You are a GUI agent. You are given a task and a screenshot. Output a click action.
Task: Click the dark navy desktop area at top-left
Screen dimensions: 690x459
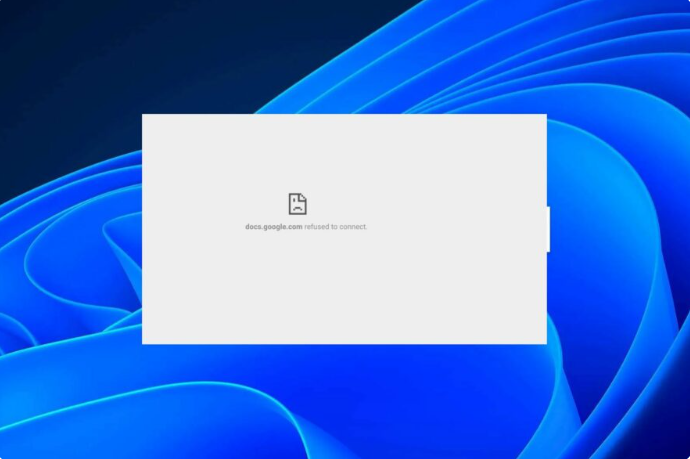pyautogui.click(x=50, y=40)
